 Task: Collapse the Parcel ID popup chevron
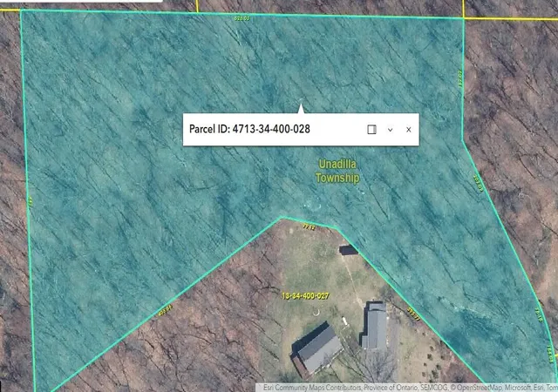coord(390,130)
